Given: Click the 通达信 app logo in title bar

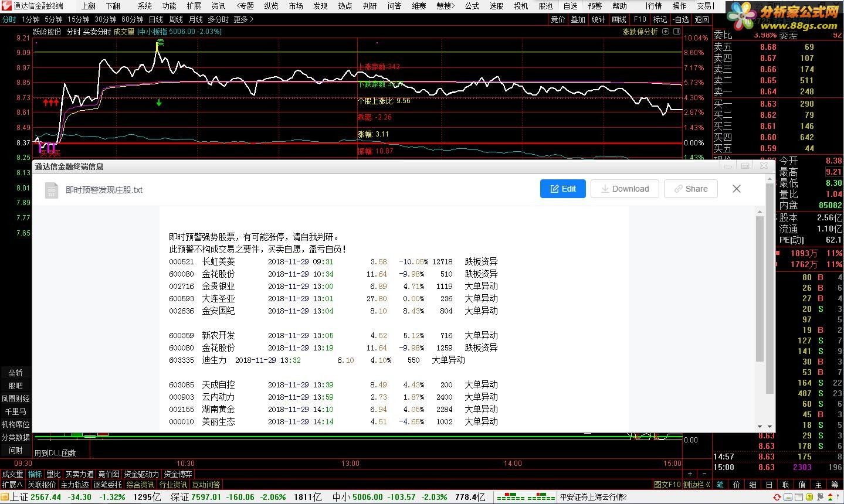Looking at the screenshot, I should click(6, 6).
